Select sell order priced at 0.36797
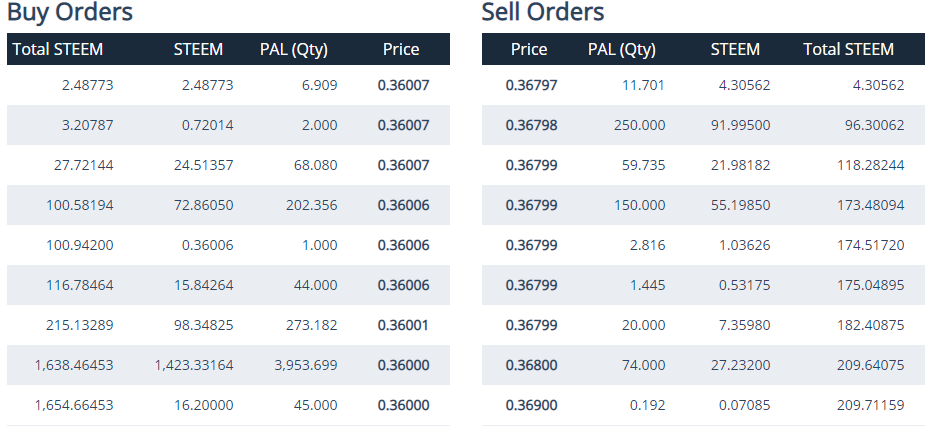950x426 pixels. 532,86
